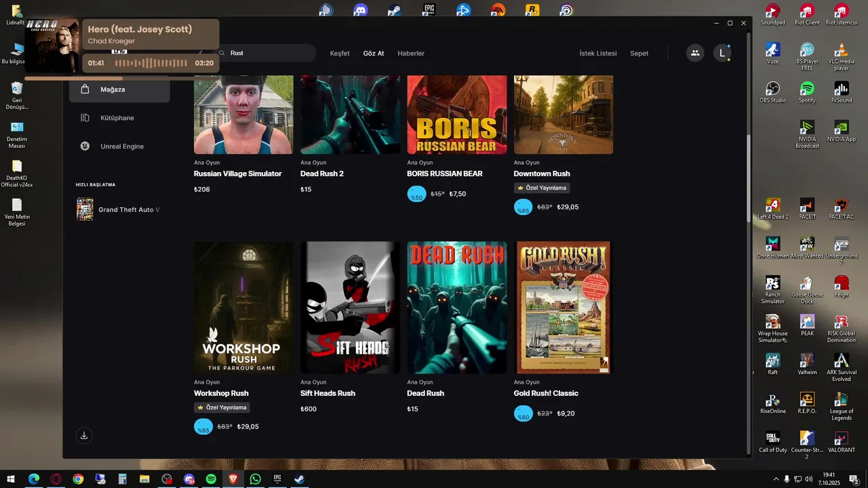Open Russian Village Simulator game thumbnail
The height and width of the screenshot is (488, 868).
coord(243,115)
